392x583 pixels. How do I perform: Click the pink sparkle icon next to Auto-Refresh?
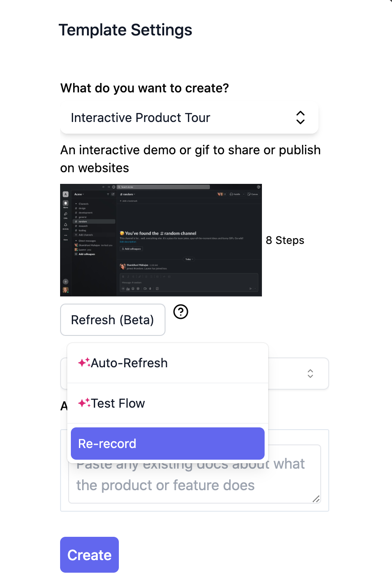coord(84,363)
